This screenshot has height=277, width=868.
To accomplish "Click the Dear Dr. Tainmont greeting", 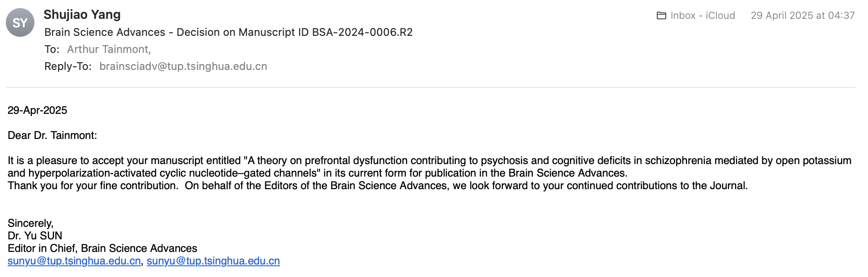I will pos(52,135).
